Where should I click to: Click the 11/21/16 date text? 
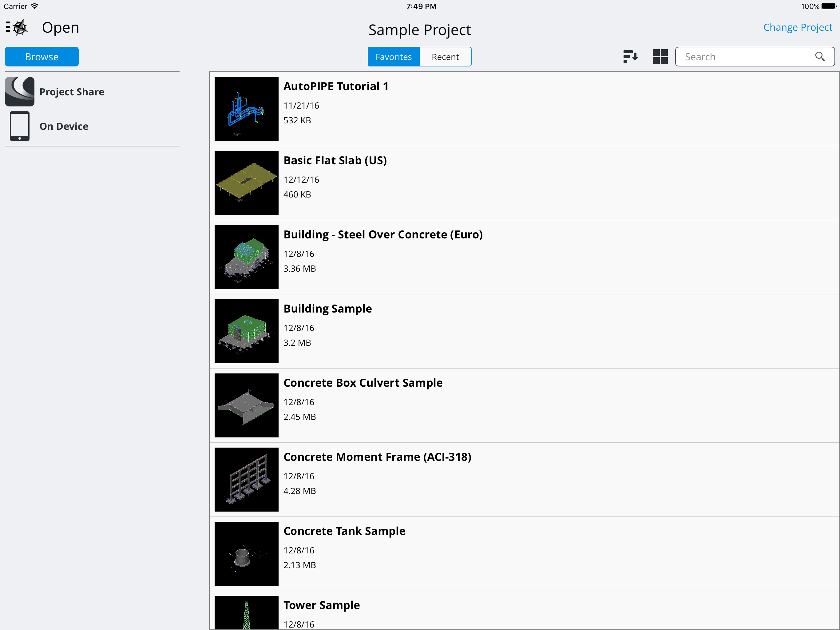[x=301, y=105]
